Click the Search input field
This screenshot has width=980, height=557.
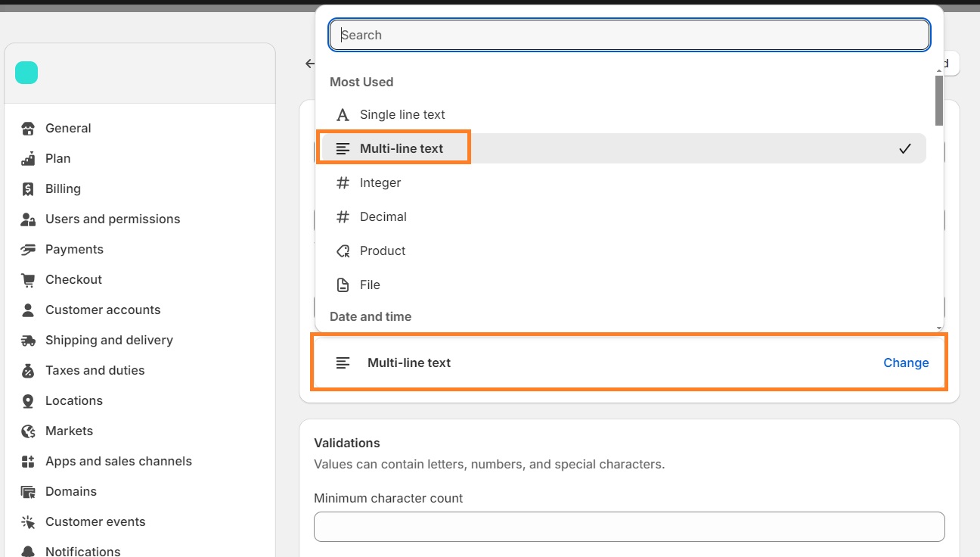(628, 34)
